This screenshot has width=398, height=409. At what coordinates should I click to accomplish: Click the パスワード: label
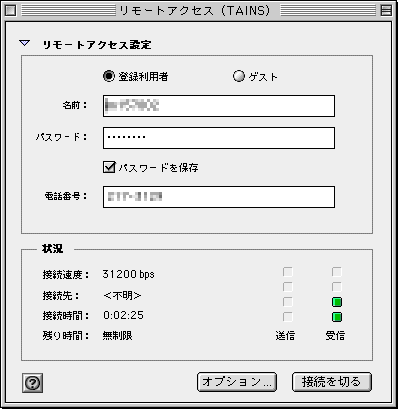point(61,137)
